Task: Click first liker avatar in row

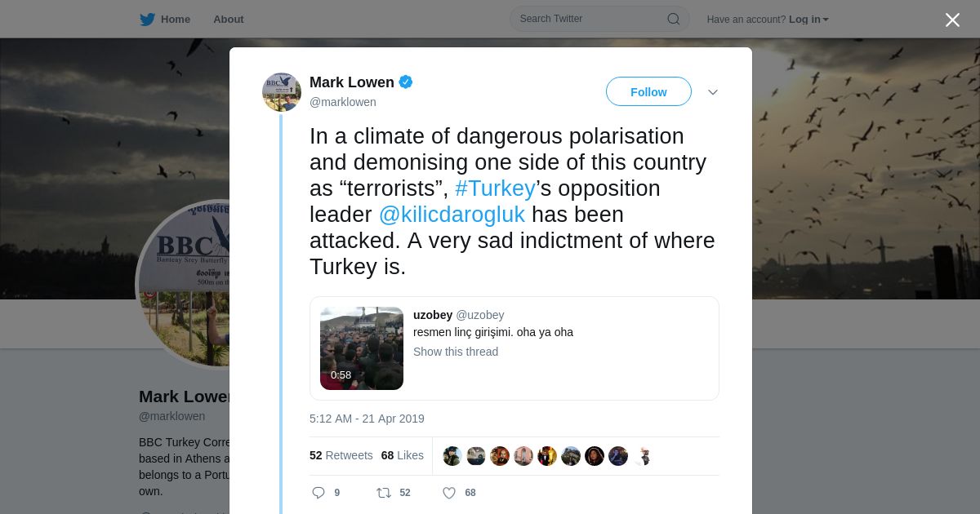Action: click(x=452, y=456)
